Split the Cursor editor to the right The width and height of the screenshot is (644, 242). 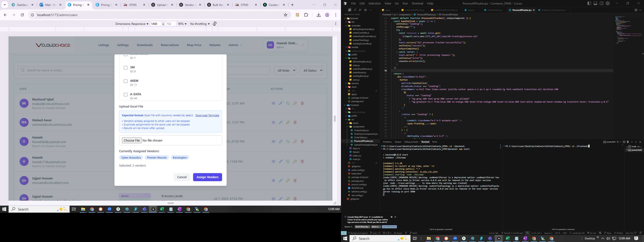point(636,10)
